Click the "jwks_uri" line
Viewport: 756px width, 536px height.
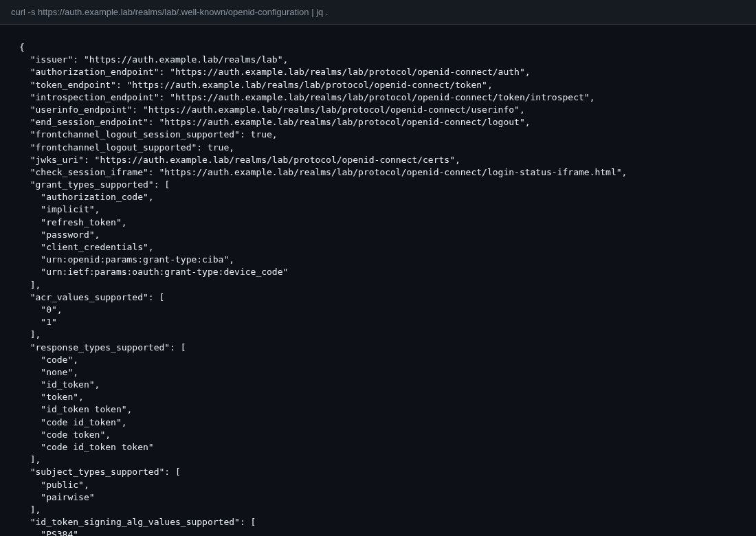[x=245, y=159]
